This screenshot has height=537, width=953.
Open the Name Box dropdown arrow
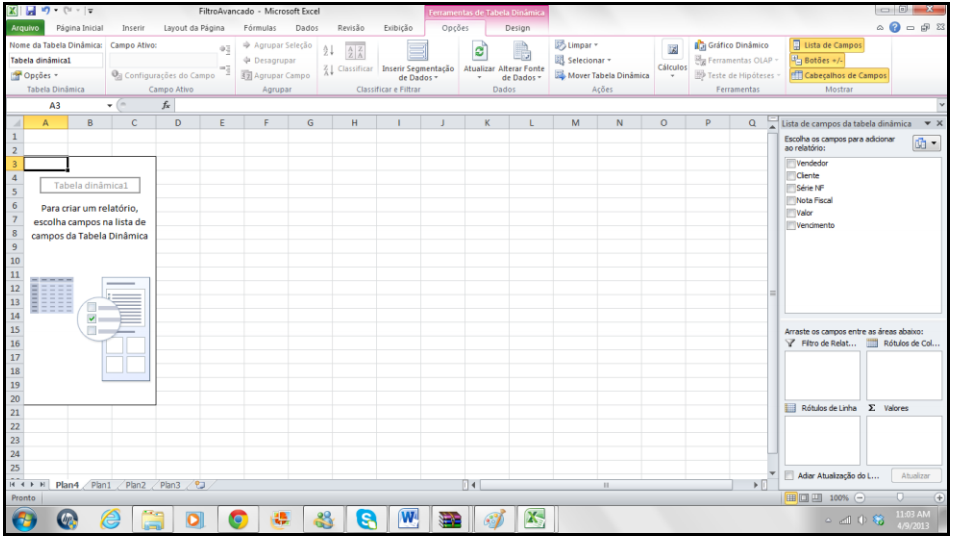click(x=110, y=105)
